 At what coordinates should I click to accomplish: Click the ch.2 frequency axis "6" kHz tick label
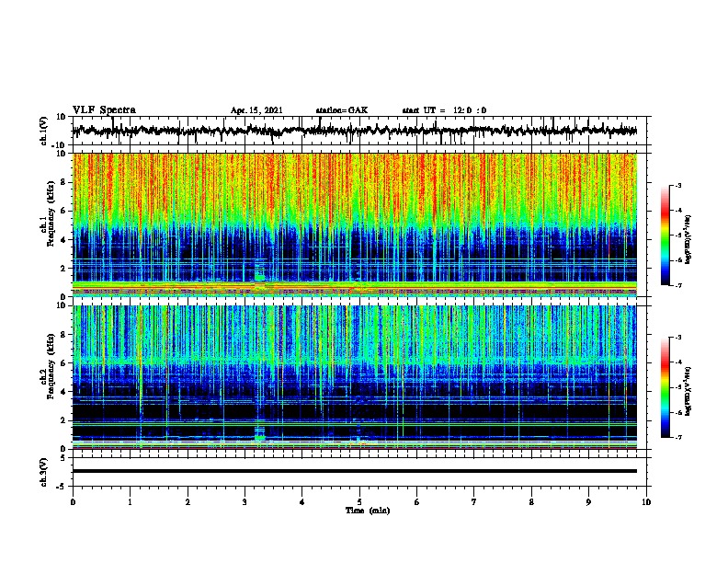[x=63, y=363]
